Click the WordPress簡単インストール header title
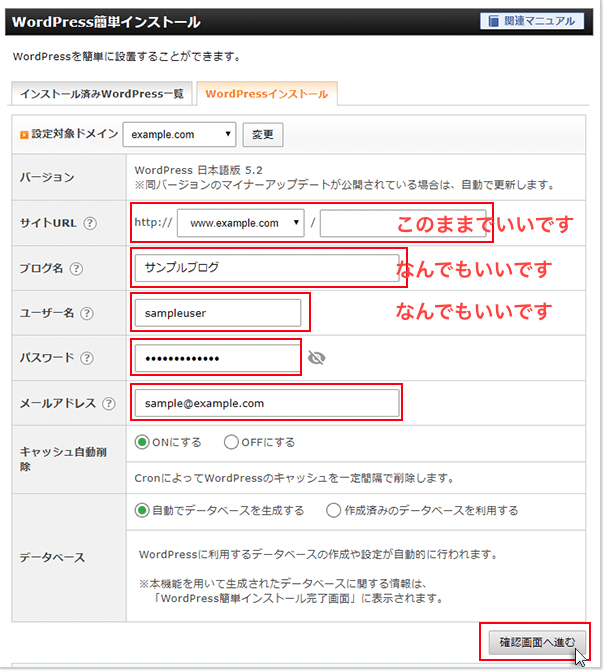Image resolution: width=604 pixels, height=671 pixels. click(x=106, y=22)
